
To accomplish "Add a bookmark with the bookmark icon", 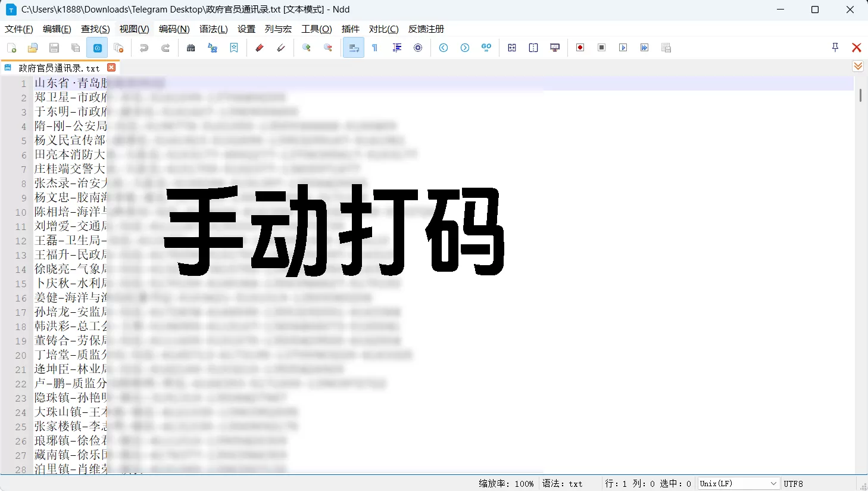I will click(234, 48).
